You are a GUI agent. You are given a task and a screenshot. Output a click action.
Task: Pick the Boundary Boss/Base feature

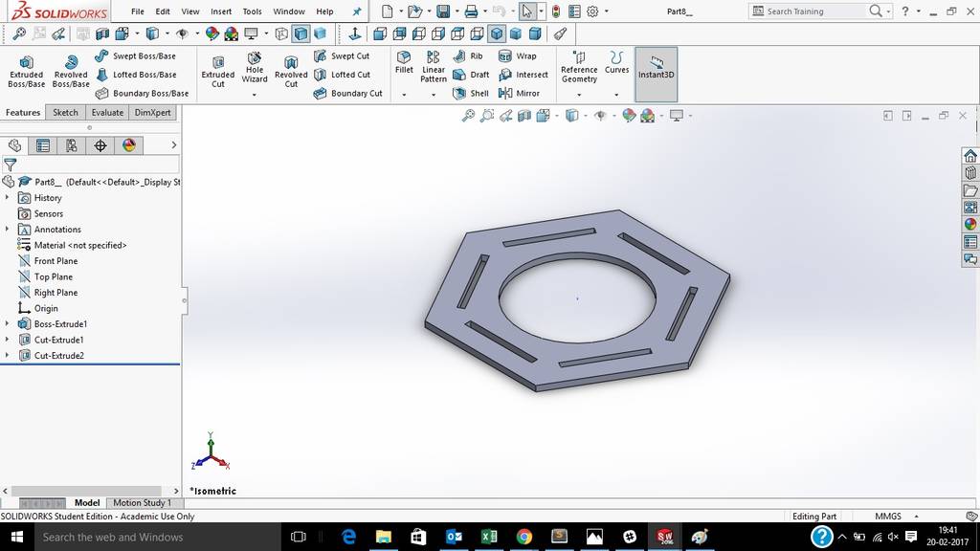(142, 93)
